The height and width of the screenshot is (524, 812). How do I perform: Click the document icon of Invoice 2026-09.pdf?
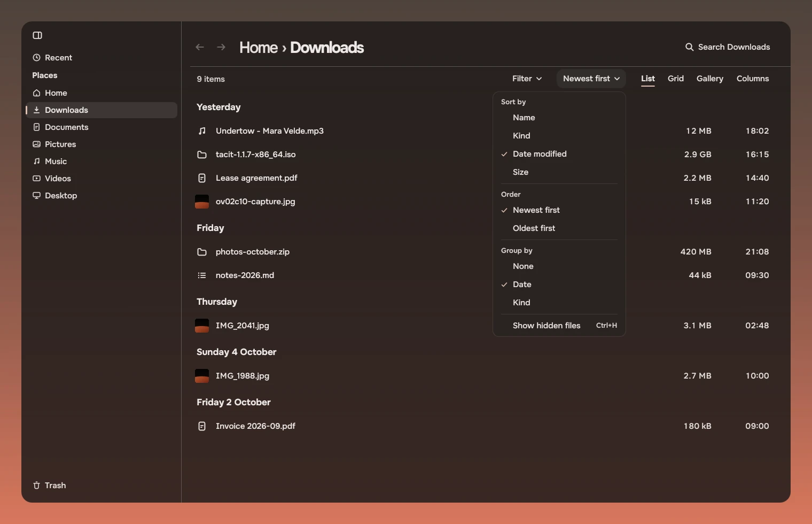click(x=202, y=426)
